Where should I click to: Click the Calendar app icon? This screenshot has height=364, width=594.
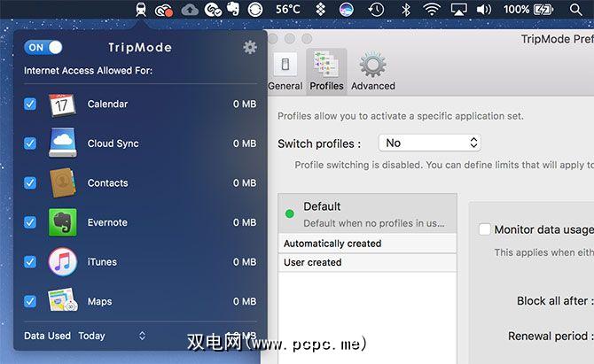click(x=63, y=105)
